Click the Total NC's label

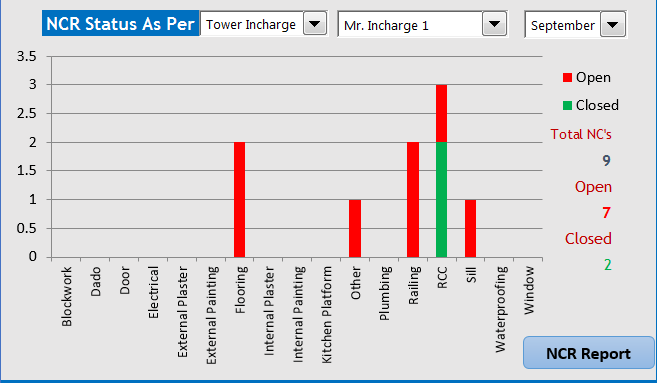(x=581, y=134)
